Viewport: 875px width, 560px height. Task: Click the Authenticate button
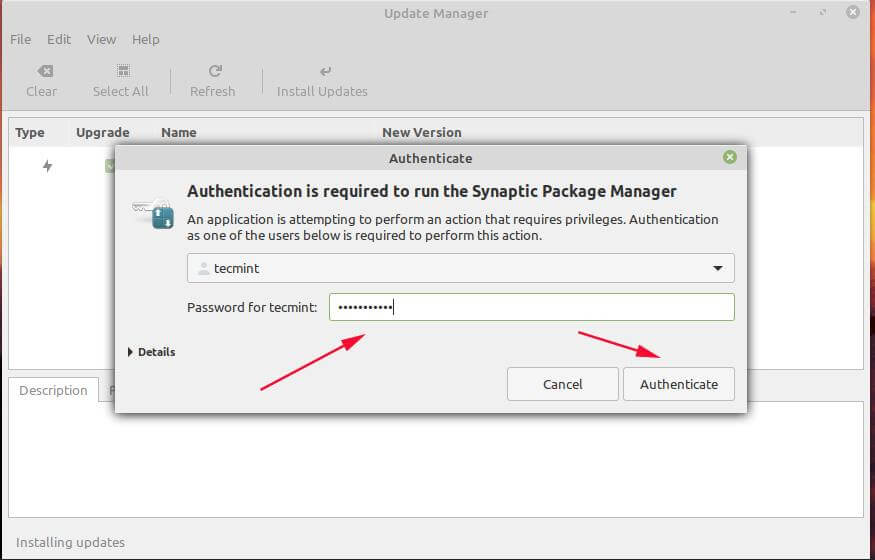point(679,384)
